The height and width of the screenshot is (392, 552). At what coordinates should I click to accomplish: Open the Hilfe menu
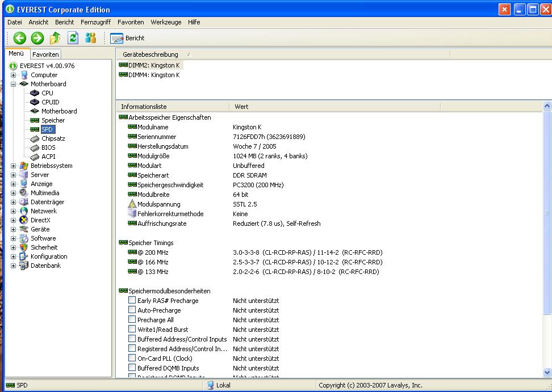click(194, 22)
